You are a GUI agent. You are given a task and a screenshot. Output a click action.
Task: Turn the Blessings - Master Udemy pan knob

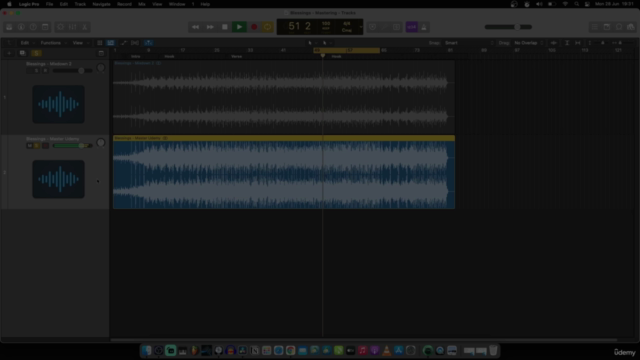pos(101,142)
